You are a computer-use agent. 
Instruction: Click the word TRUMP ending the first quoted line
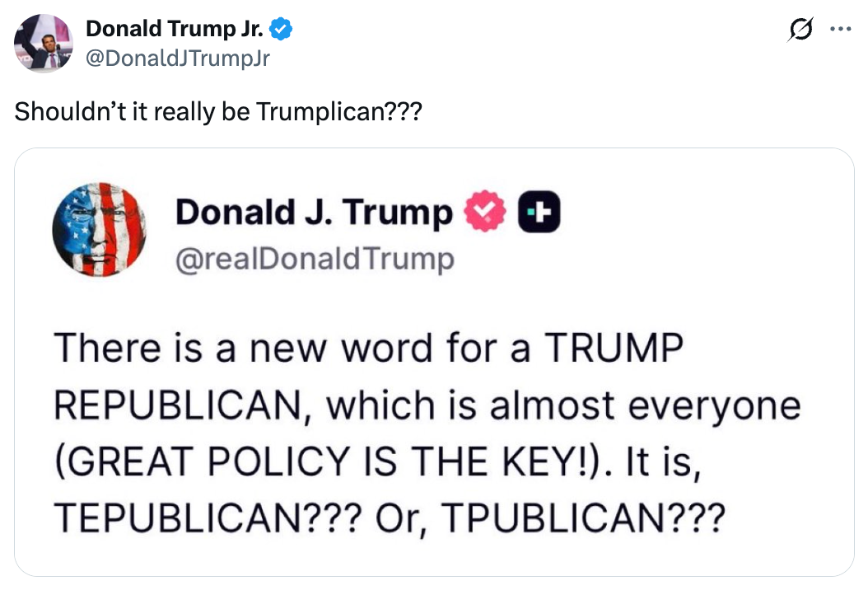tap(618, 349)
